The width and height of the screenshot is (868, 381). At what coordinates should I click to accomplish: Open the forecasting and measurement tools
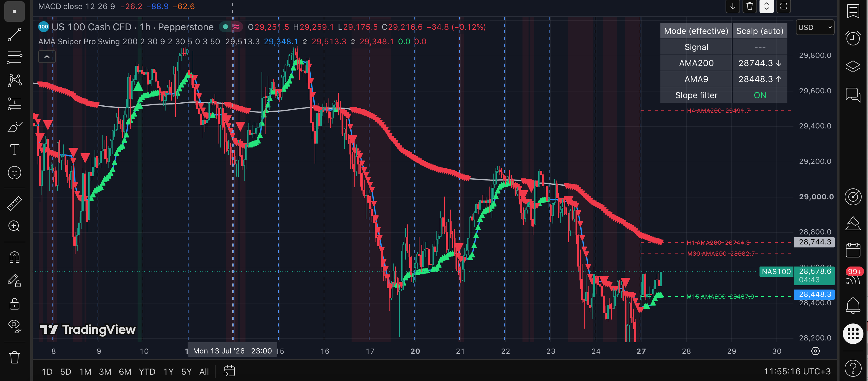click(15, 104)
